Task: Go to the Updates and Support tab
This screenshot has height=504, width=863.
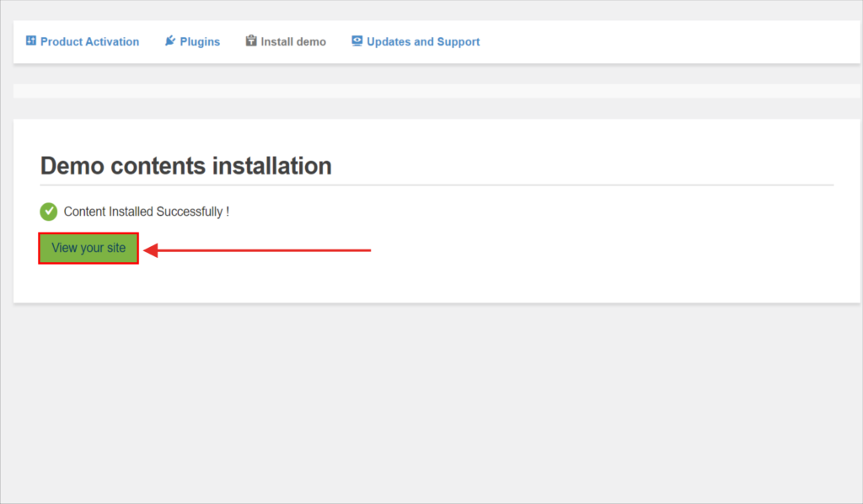Action: pos(423,41)
